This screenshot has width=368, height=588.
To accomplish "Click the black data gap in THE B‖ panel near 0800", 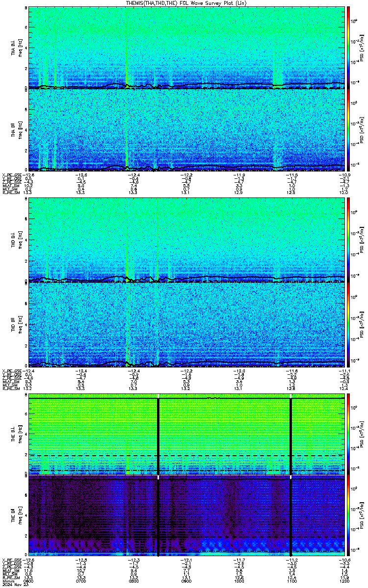I will pos(158,517).
